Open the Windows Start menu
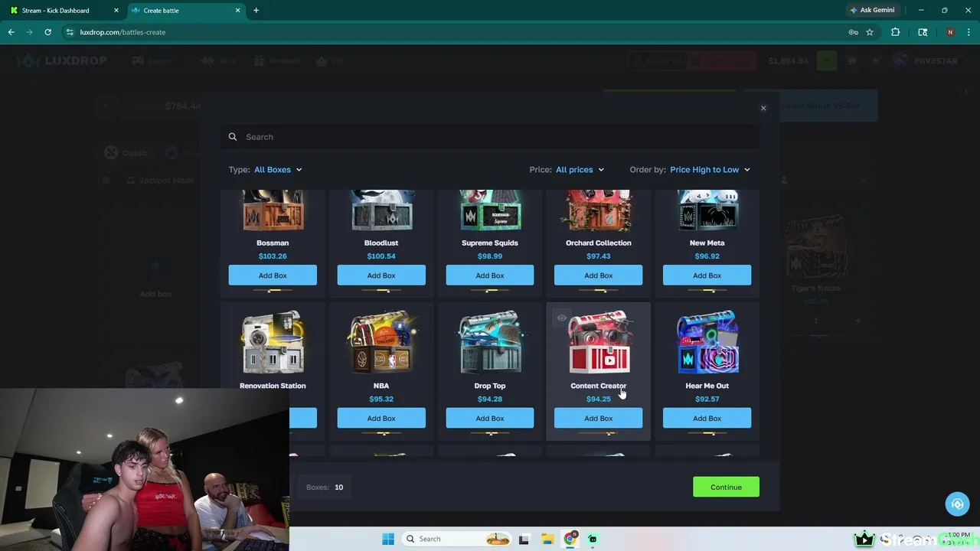 click(388, 539)
